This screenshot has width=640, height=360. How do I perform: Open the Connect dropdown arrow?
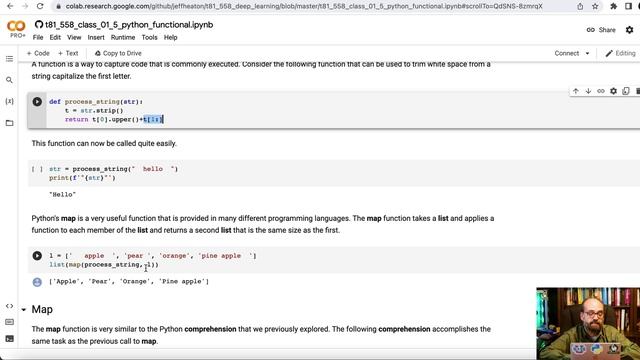click(587, 53)
